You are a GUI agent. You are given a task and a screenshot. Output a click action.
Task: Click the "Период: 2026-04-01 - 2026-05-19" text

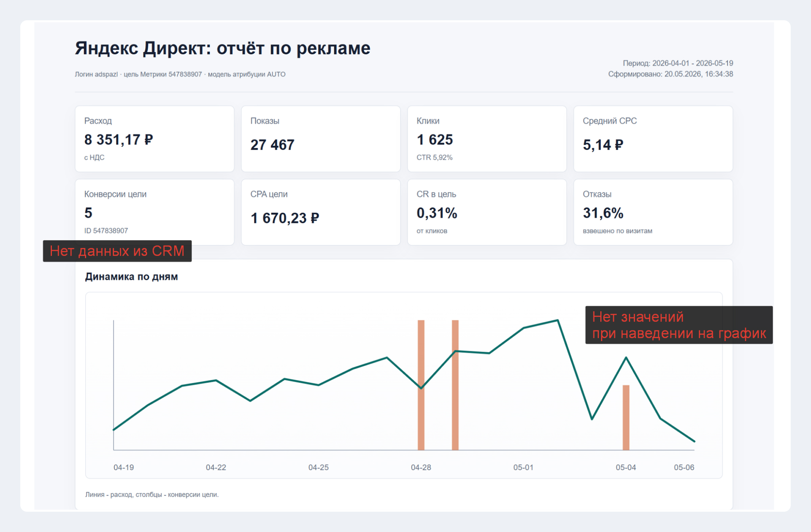pos(678,63)
